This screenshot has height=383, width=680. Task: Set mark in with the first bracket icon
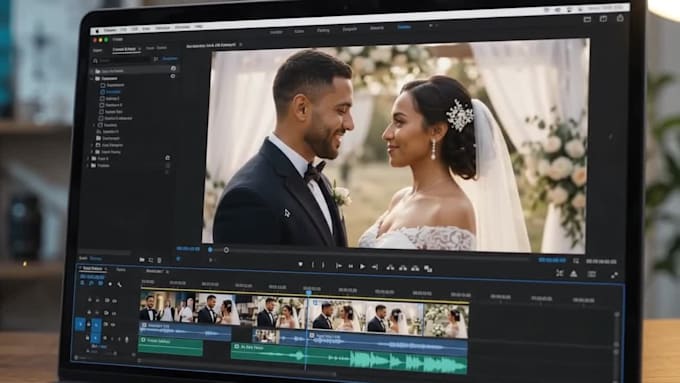pyautogui.click(x=313, y=265)
